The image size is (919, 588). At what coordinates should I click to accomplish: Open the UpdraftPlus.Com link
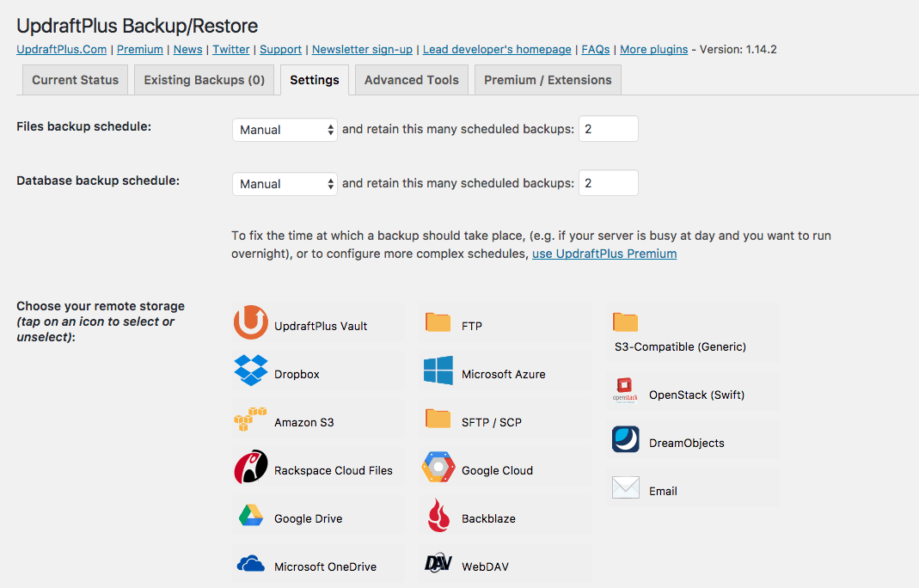[x=62, y=50]
